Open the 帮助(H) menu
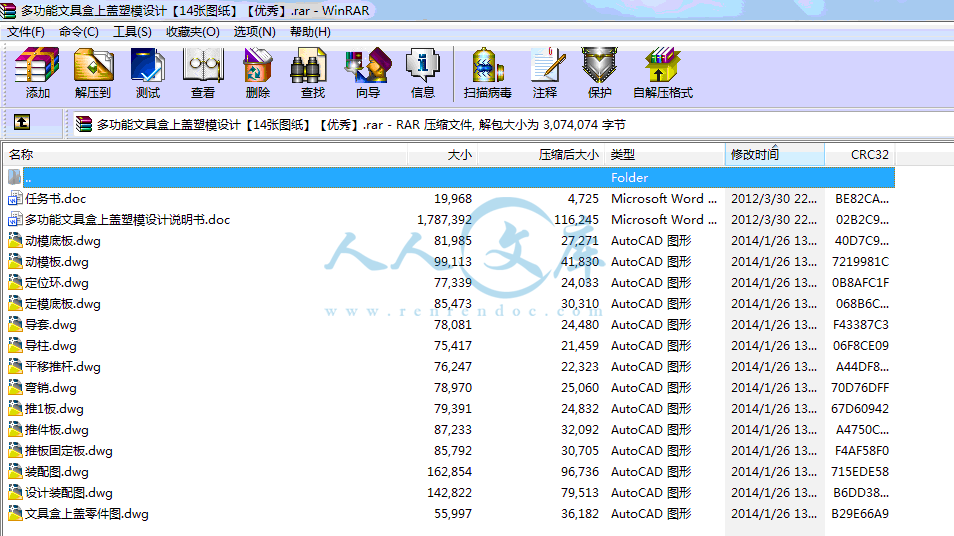 click(310, 32)
